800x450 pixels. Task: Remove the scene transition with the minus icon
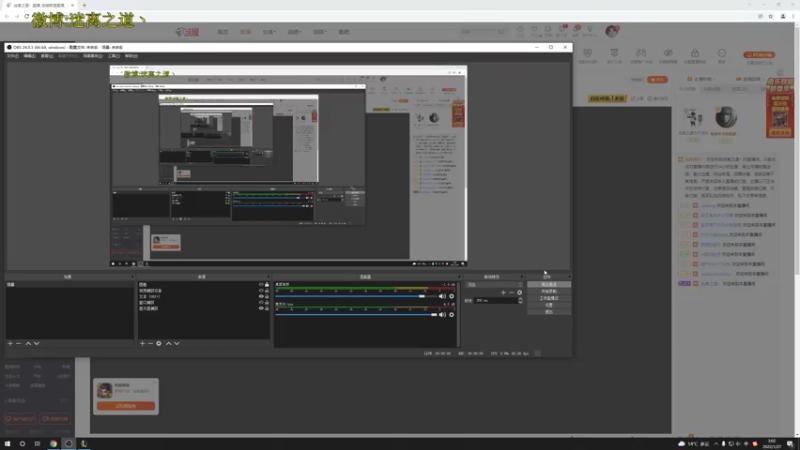[511, 292]
